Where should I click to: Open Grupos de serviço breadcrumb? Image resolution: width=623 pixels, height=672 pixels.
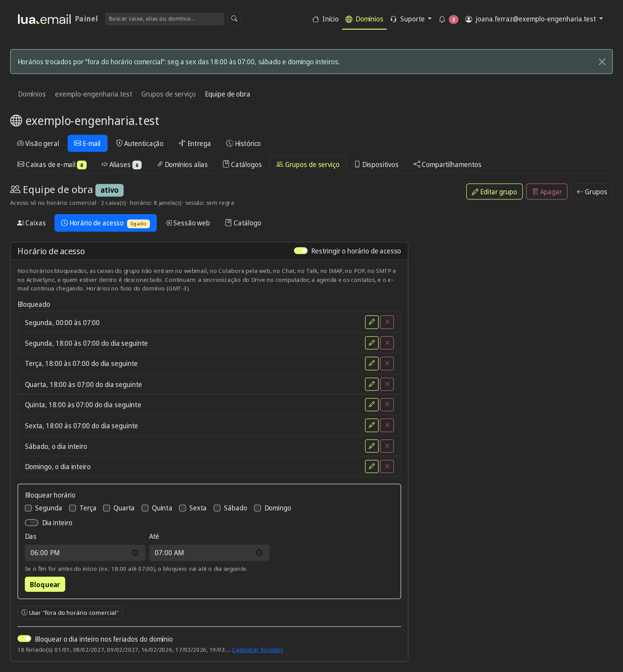pos(169,94)
